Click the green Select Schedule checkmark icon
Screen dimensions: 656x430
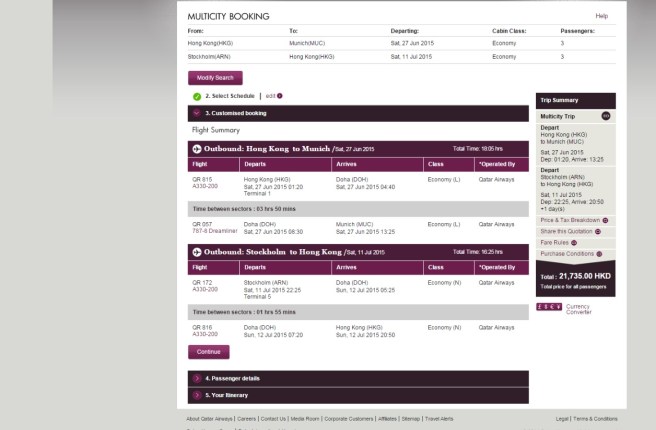point(197,96)
